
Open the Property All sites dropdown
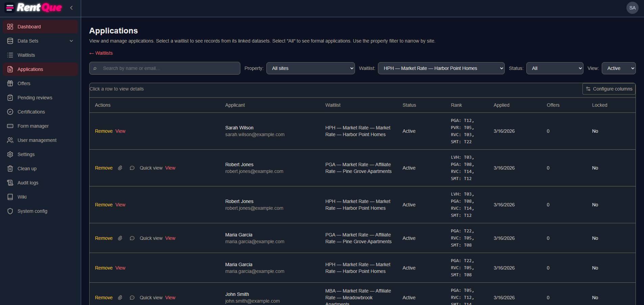310,68
